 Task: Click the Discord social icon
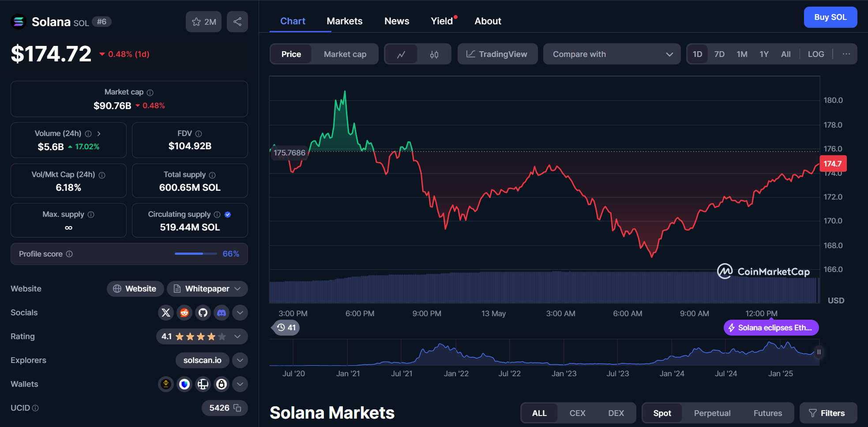click(221, 312)
